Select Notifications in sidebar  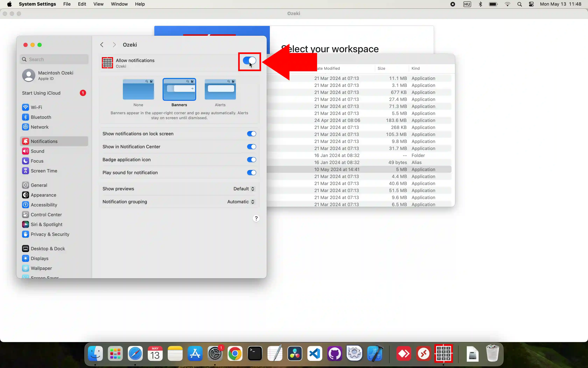[x=54, y=141]
